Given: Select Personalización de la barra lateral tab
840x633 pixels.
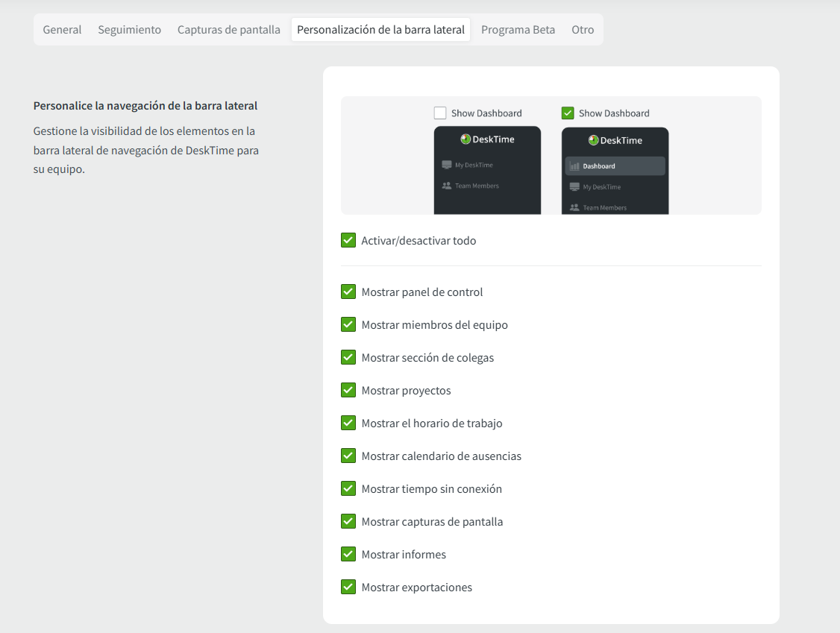Looking at the screenshot, I should [x=380, y=30].
